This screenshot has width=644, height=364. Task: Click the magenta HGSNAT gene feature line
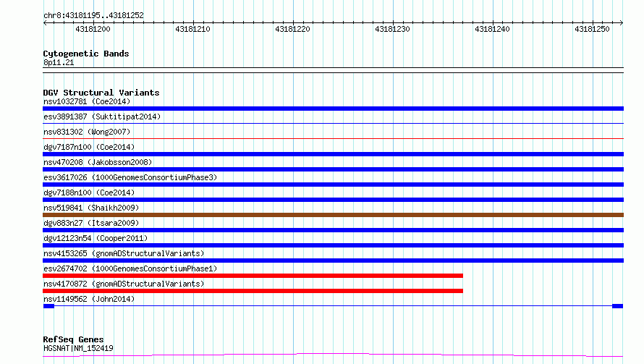[x=333, y=355]
